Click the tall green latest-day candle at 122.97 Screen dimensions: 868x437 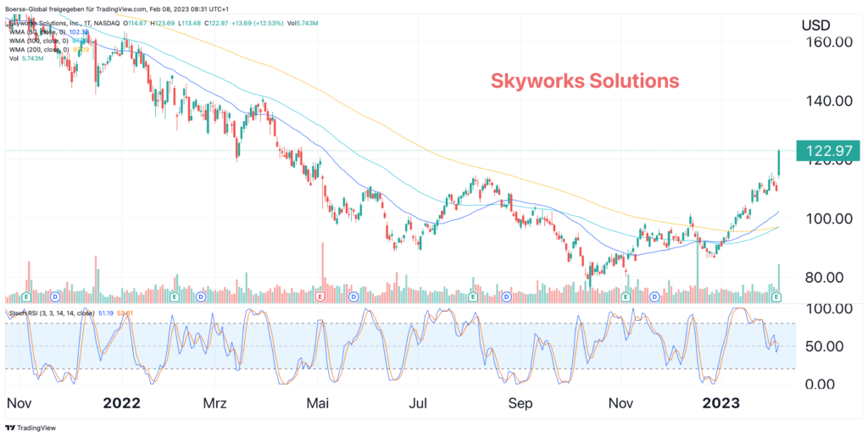click(779, 163)
